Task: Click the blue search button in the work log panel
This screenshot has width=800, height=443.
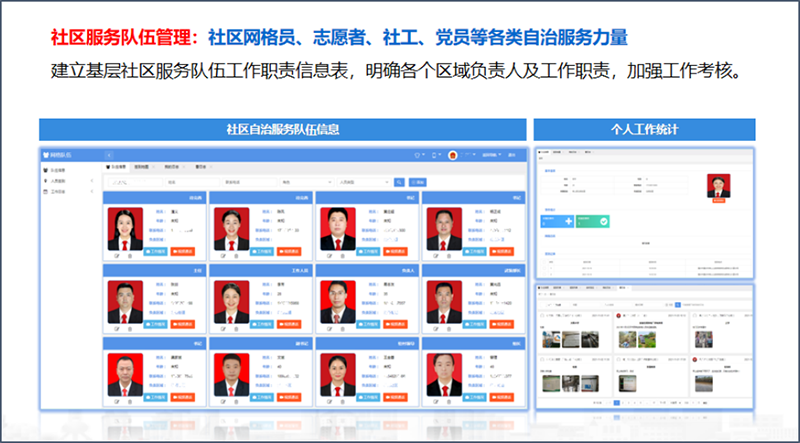Action: point(678,305)
